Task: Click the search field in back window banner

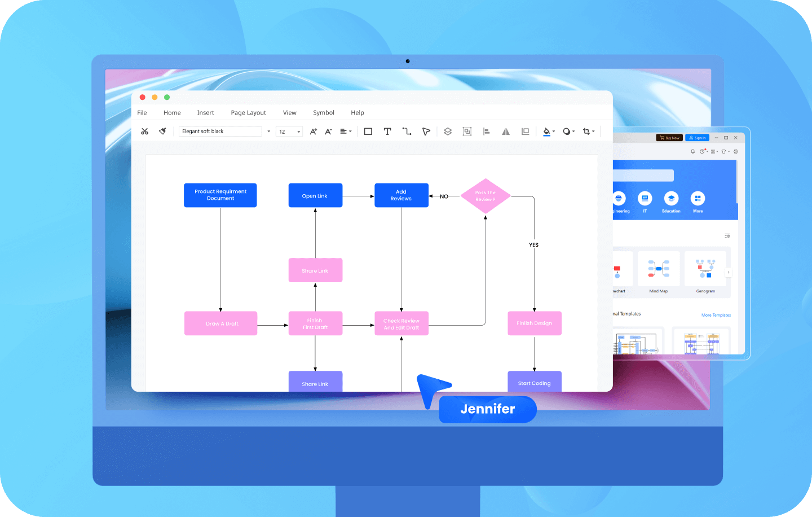Action: coord(643,176)
